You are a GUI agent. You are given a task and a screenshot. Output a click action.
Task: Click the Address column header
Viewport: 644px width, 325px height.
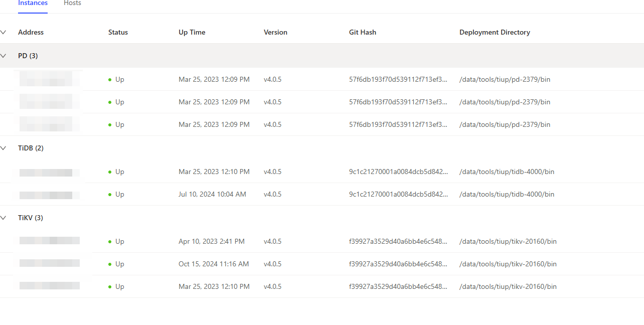coord(31,32)
